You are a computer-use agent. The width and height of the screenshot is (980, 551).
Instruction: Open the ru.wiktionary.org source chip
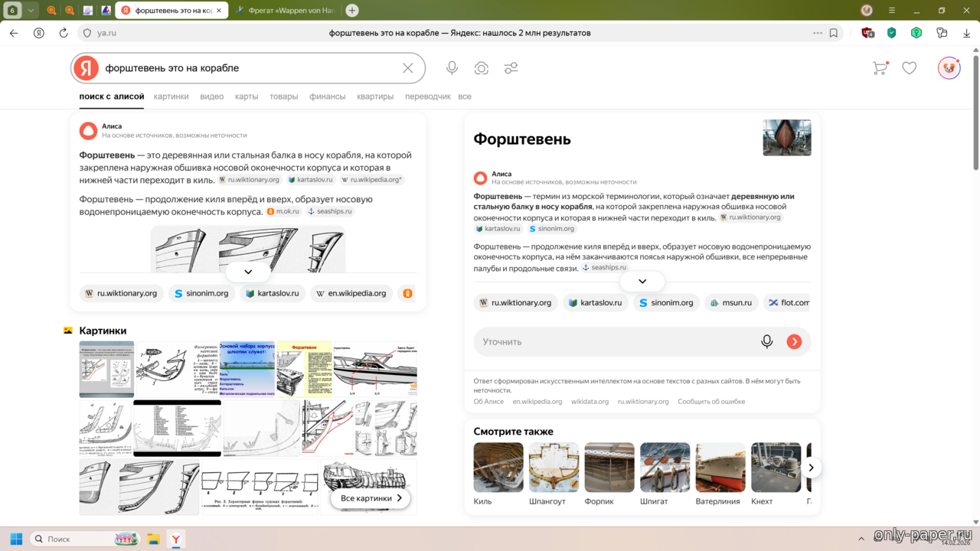point(121,293)
